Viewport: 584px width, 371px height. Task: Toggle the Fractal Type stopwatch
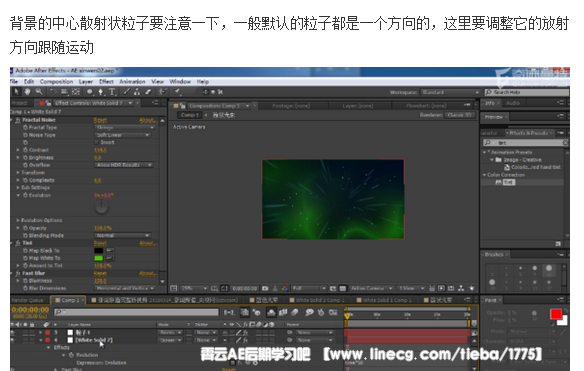(25, 127)
